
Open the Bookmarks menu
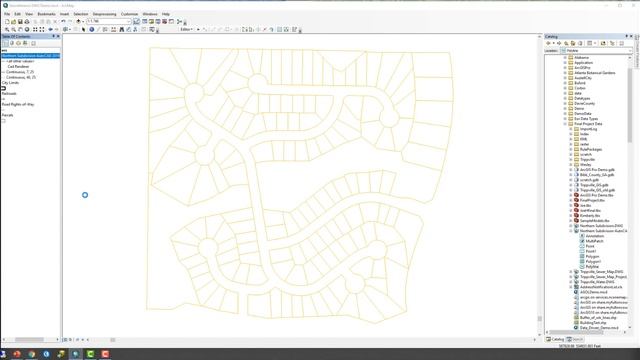[46, 14]
